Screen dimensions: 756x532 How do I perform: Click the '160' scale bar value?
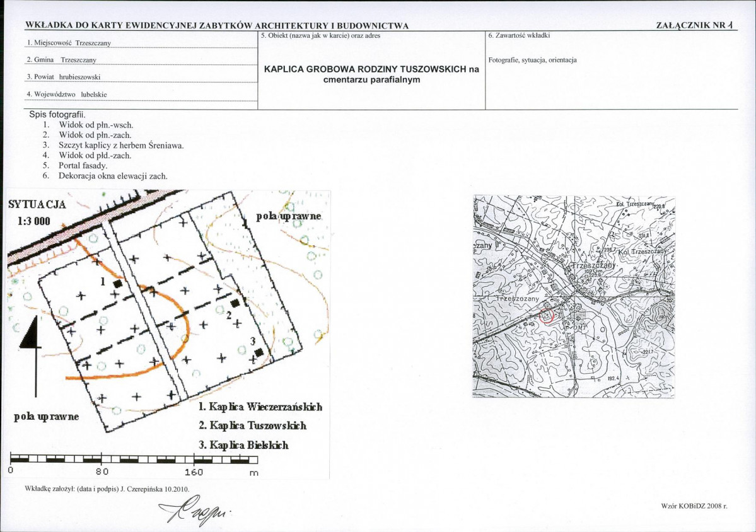tap(194, 472)
